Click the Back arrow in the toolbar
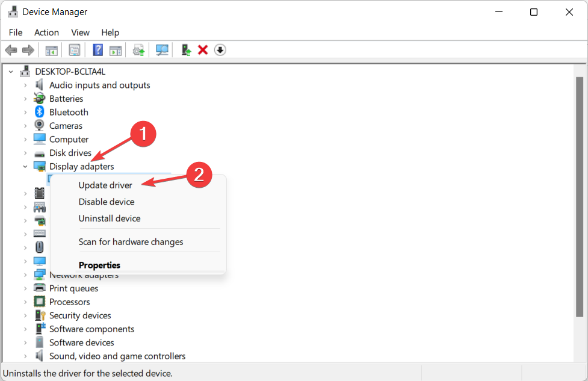 [10, 50]
